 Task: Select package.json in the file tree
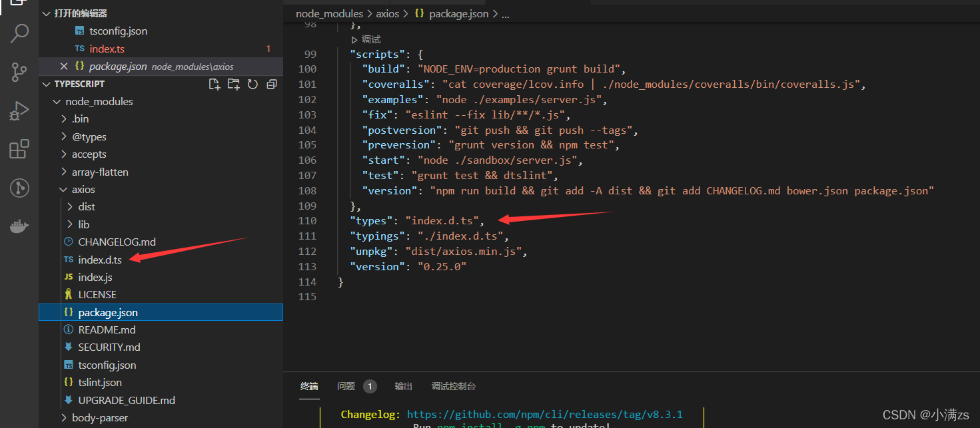pyautogui.click(x=161, y=312)
